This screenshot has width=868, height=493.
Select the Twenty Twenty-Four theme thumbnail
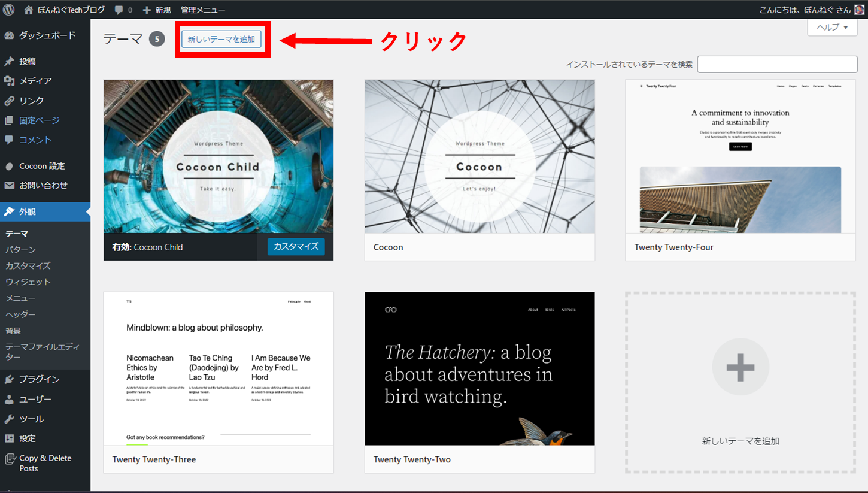(x=740, y=156)
